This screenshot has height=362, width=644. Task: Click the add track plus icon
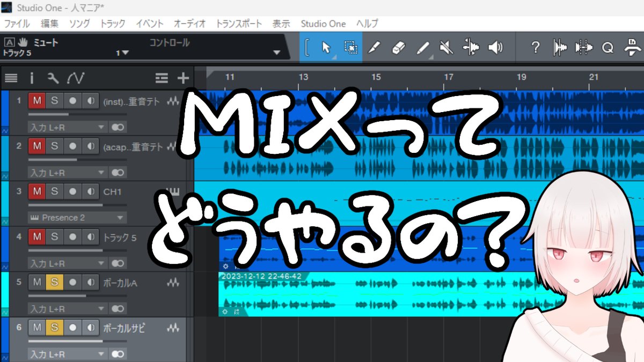(x=183, y=78)
